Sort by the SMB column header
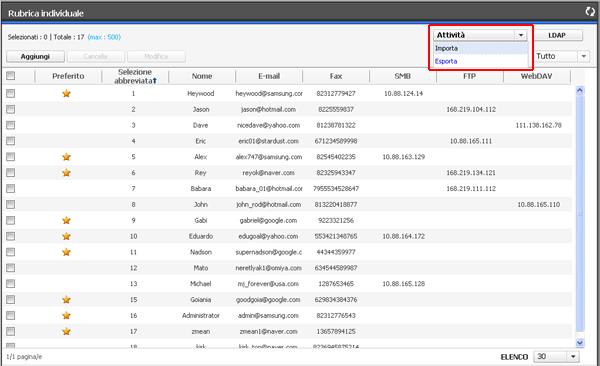The height and width of the screenshot is (366, 600). click(403, 76)
